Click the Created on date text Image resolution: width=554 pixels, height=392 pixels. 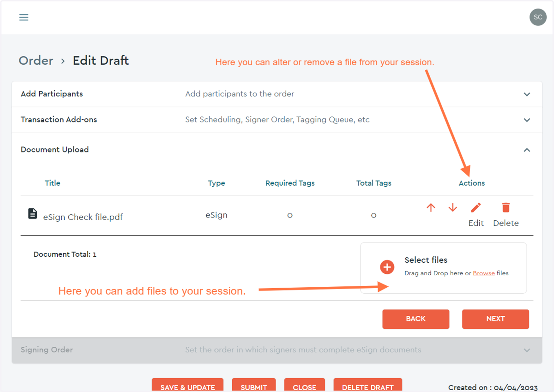(493, 387)
